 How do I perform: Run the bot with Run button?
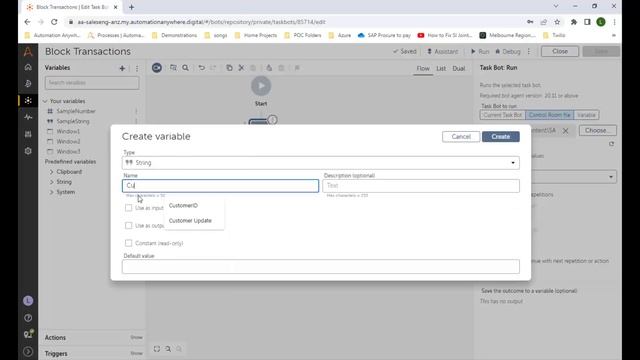(480, 51)
